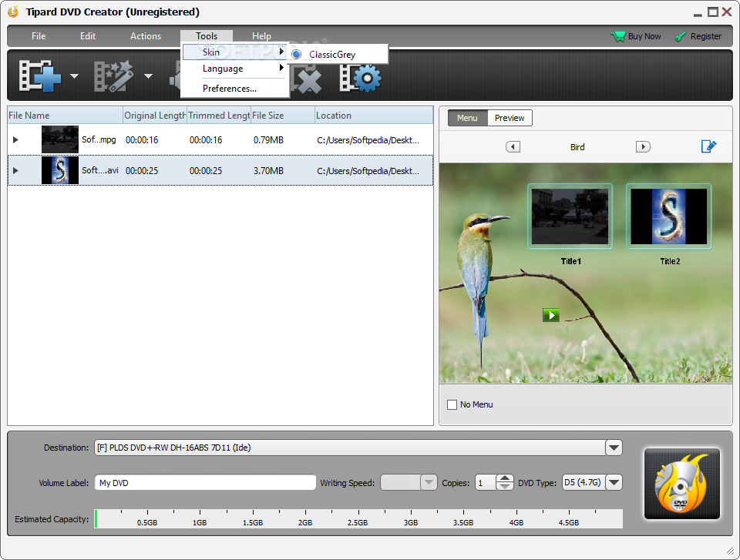740x560 pixels.
Task: Select the Title1 menu thumbnail
Action: pyautogui.click(x=570, y=216)
